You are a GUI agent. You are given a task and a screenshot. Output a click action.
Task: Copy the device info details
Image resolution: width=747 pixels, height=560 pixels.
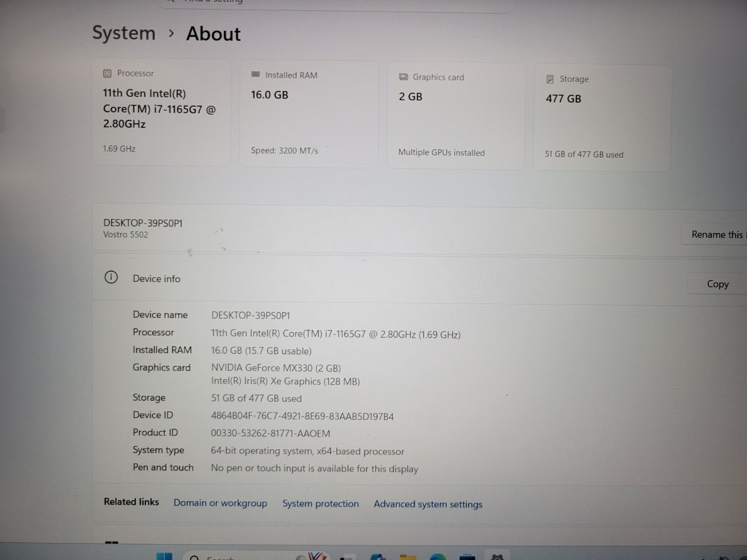(718, 284)
